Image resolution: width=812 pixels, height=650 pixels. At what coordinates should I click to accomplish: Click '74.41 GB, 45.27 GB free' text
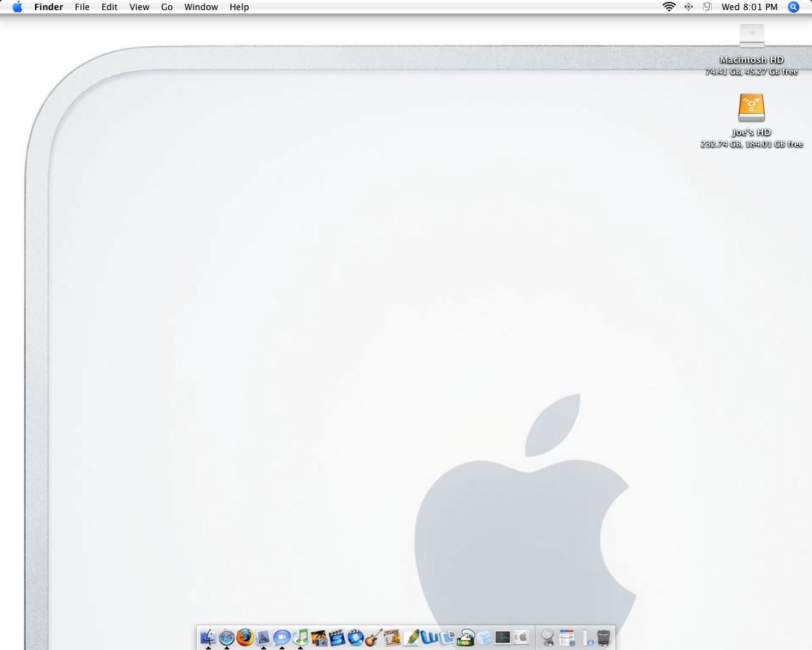pos(752,72)
